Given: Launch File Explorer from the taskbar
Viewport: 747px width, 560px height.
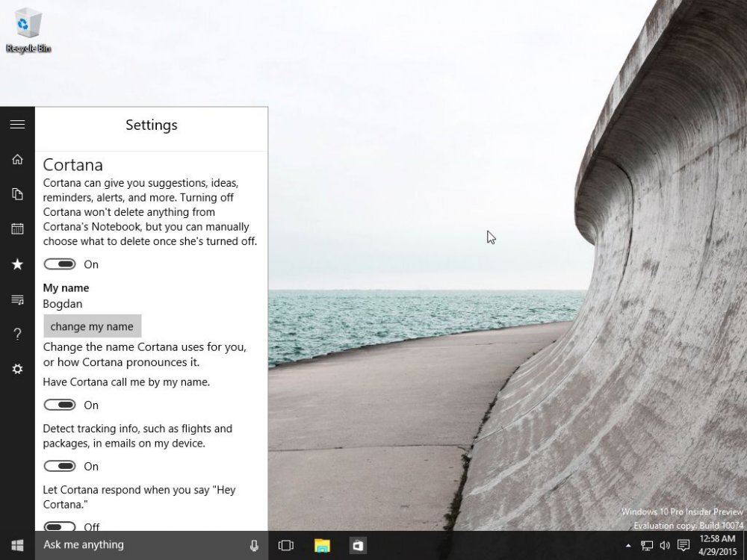Looking at the screenshot, I should point(322,545).
